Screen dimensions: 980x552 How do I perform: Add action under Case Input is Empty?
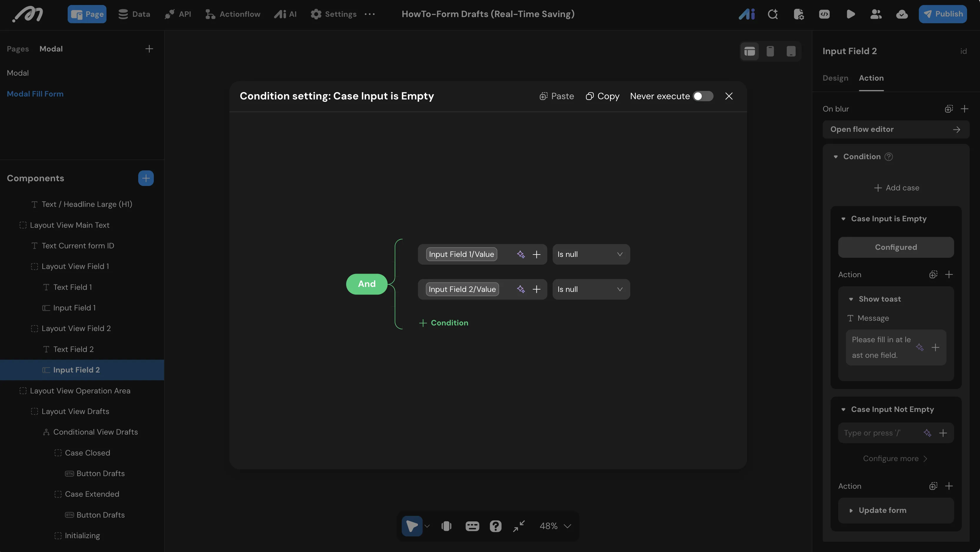949,275
